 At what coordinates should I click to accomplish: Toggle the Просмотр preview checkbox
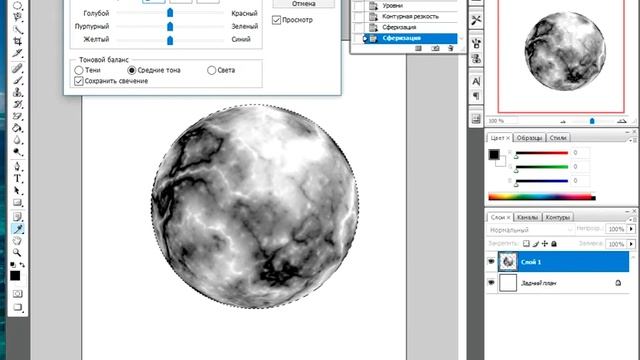(x=276, y=20)
